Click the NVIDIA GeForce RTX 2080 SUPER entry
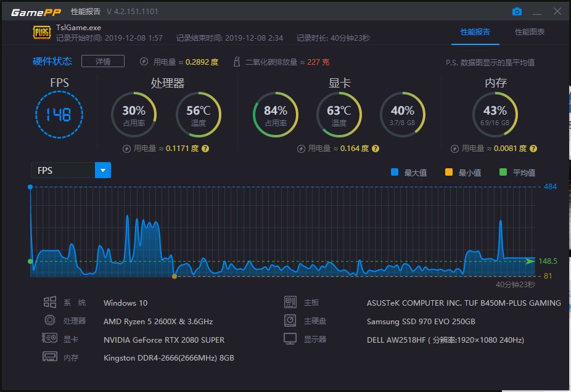 coord(164,340)
